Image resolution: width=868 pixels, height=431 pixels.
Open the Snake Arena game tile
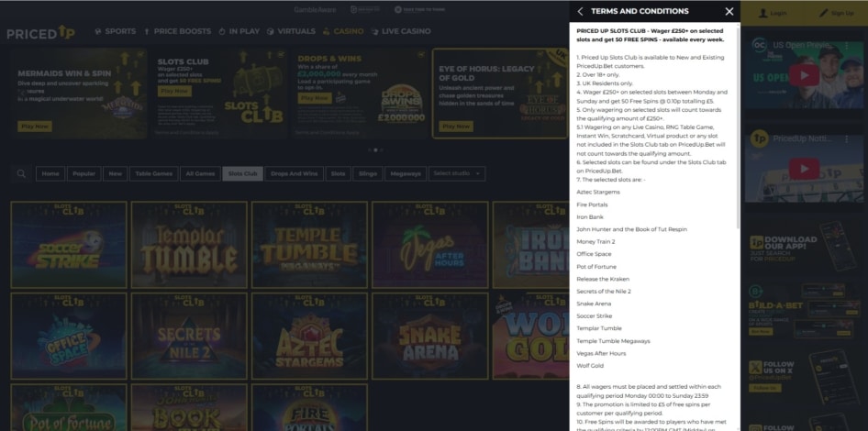coord(429,336)
